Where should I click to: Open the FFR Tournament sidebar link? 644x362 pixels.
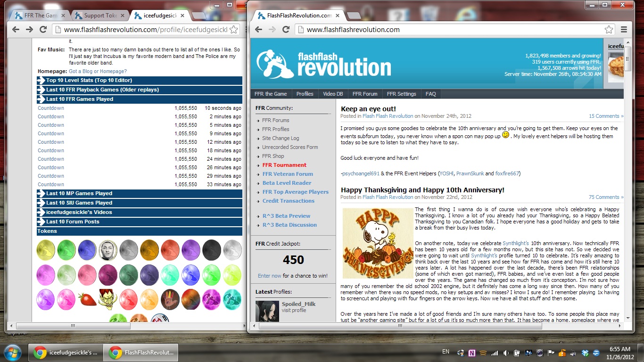click(x=284, y=165)
